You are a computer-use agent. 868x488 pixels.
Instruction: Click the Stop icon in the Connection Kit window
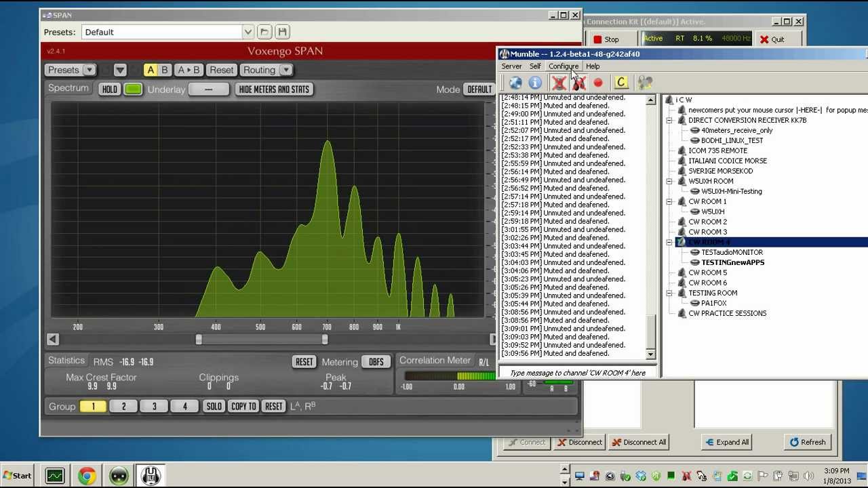pos(597,39)
